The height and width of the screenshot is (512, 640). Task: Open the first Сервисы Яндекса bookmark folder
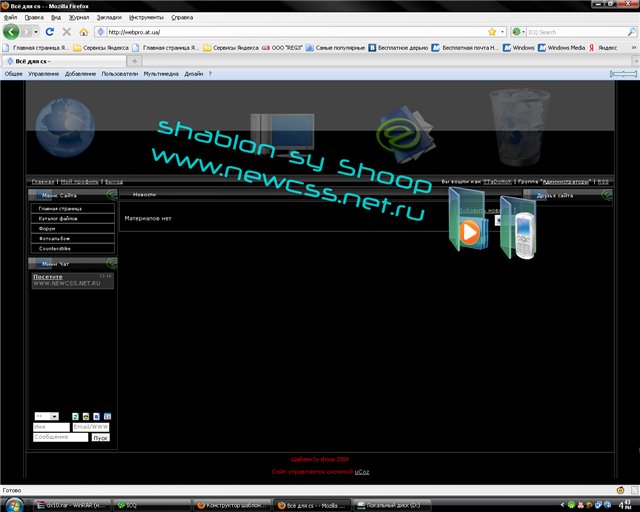(101, 48)
